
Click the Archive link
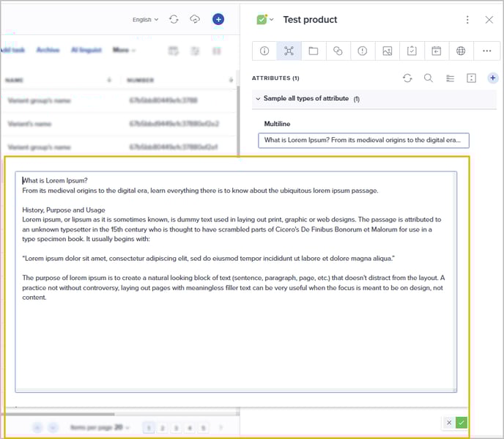click(48, 50)
